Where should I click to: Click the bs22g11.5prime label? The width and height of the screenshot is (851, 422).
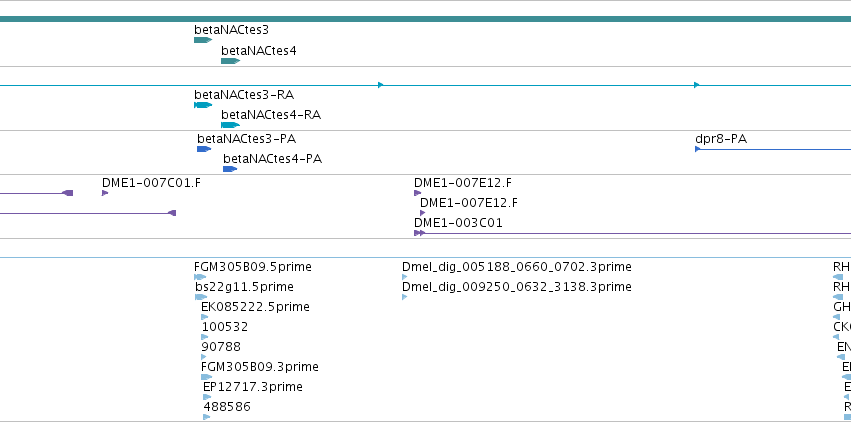pyautogui.click(x=244, y=286)
